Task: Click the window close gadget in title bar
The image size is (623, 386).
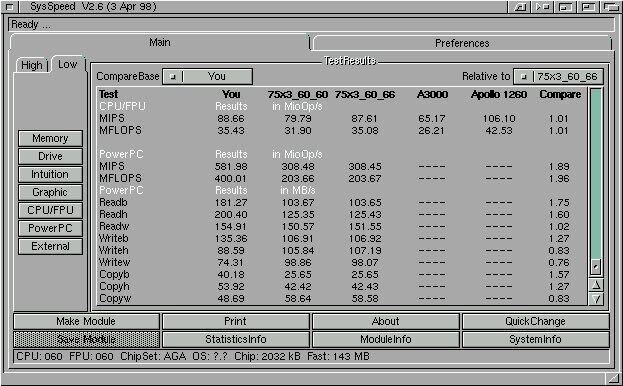Action: click(10, 7)
